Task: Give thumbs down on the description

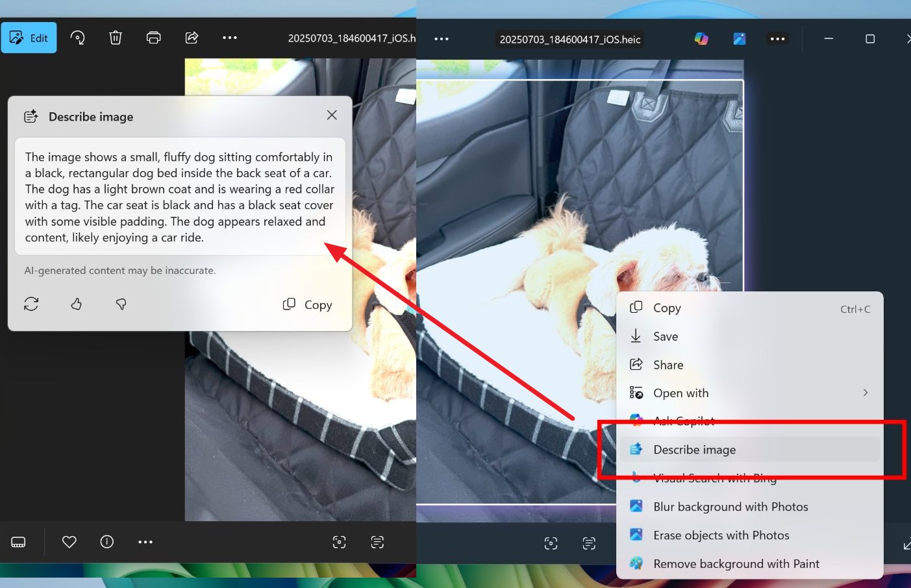Action: point(121,304)
